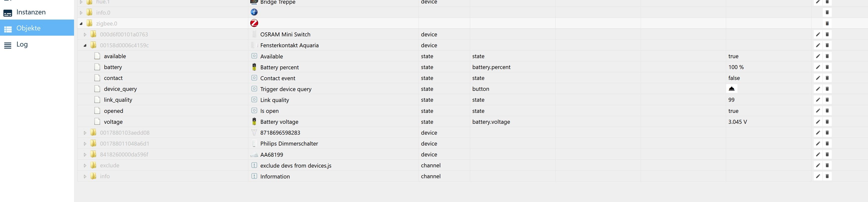Select the Fensterkontakt Aquaria device name
The height and width of the screenshot is (202, 868).
(x=289, y=45)
